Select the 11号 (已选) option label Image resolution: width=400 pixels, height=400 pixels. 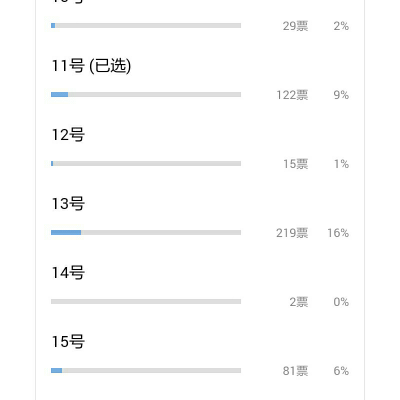click(x=91, y=66)
